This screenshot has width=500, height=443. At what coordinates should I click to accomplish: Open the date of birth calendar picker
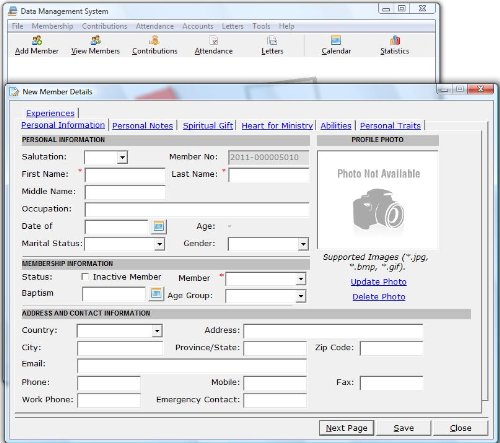tap(159, 227)
